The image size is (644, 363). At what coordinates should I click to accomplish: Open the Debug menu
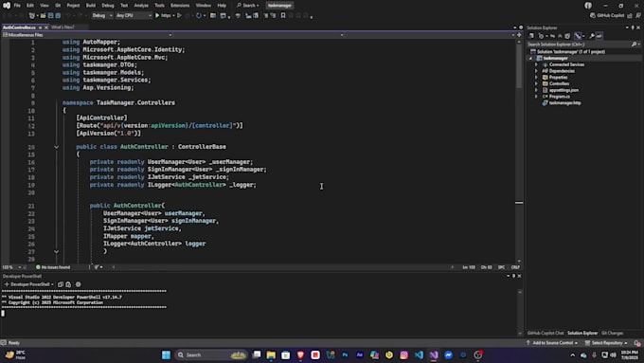click(108, 6)
